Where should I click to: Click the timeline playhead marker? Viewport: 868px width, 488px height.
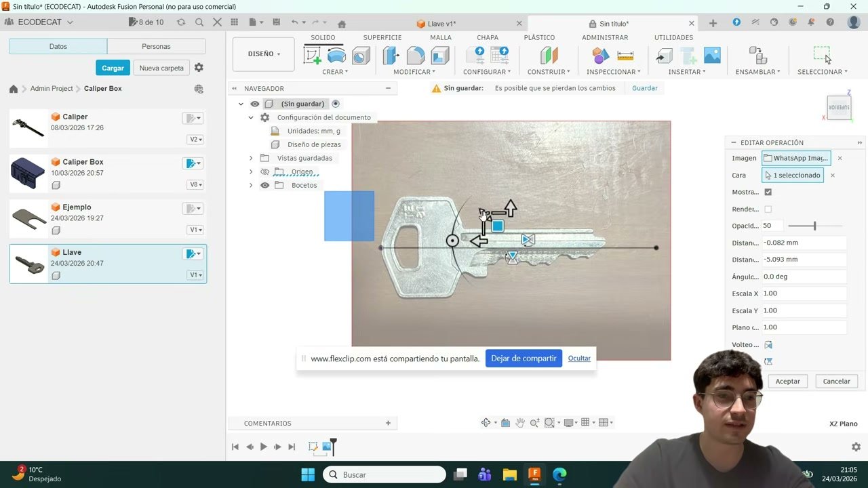333,446
